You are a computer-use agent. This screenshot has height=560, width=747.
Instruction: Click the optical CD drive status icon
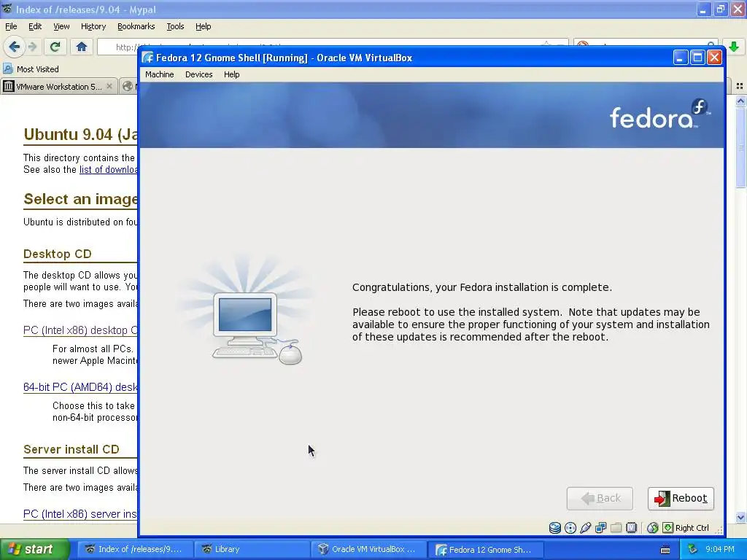pyautogui.click(x=570, y=528)
